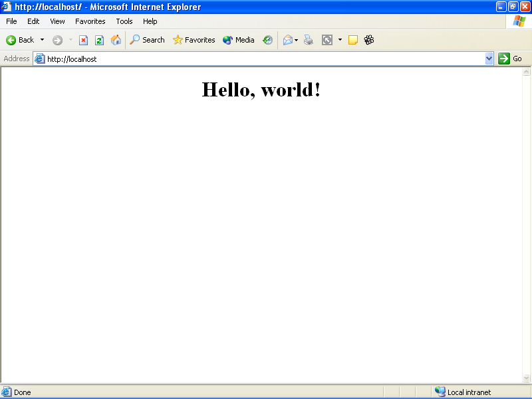Minimize the Internet Explorer window
Image resolution: width=532 pixels, height=399 pixels.
pyautogui.click(x=501, y=7)
